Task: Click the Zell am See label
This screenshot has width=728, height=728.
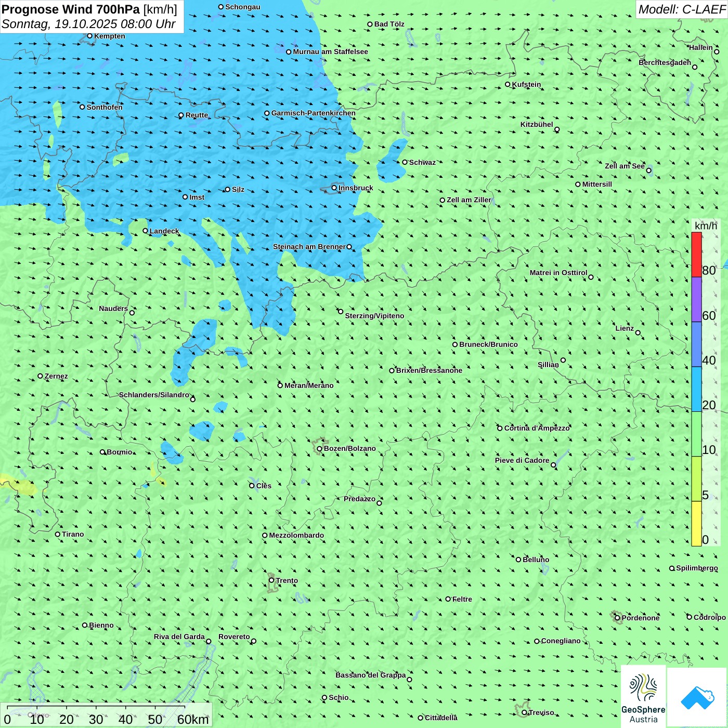Action: click(x=625, y=166)
